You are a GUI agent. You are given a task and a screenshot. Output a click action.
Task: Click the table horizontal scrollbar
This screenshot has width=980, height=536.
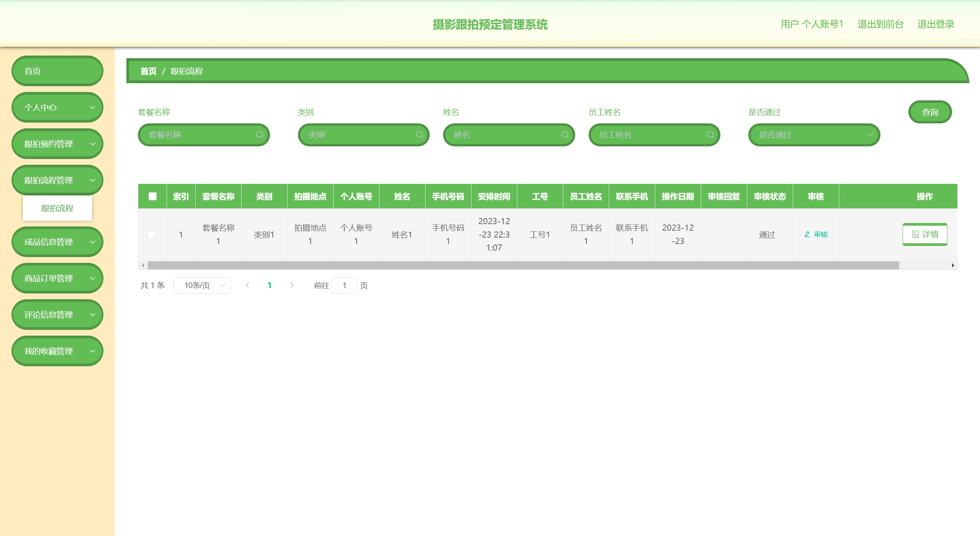click(x=523, y=266)
